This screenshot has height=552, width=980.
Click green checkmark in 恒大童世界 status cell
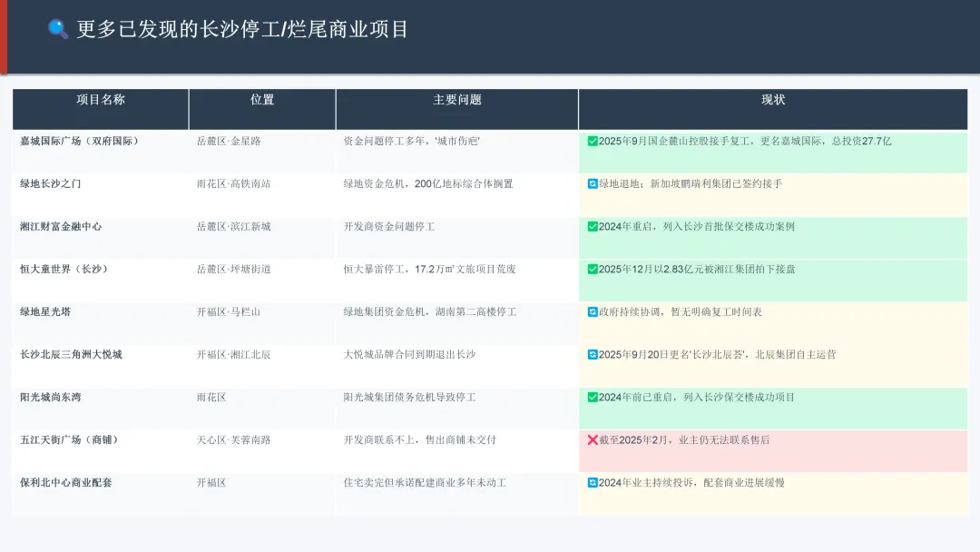[593, 270]
